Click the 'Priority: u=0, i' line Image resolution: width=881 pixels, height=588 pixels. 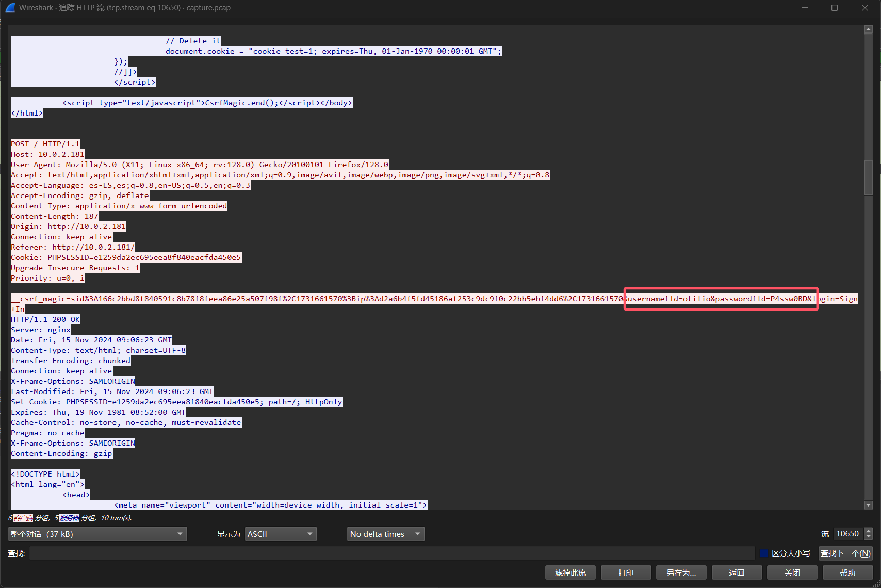48,278
